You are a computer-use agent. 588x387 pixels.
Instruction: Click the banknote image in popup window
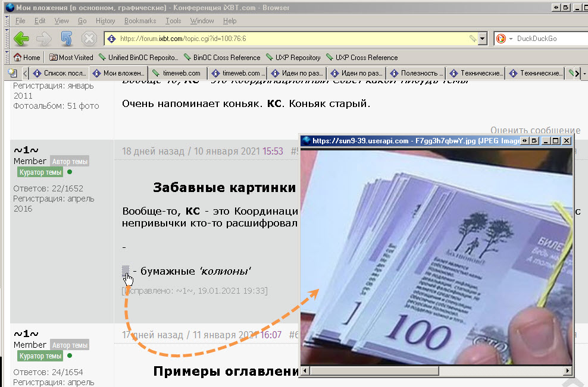436,257
